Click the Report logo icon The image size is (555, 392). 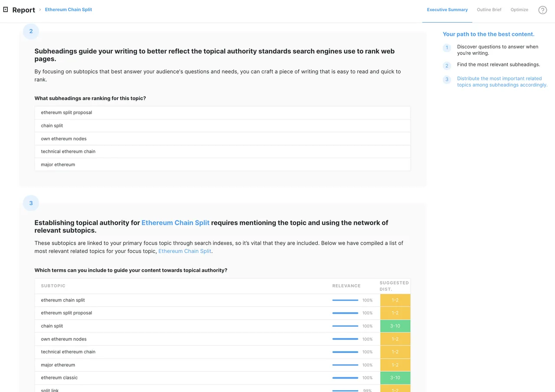pos(6,10)
